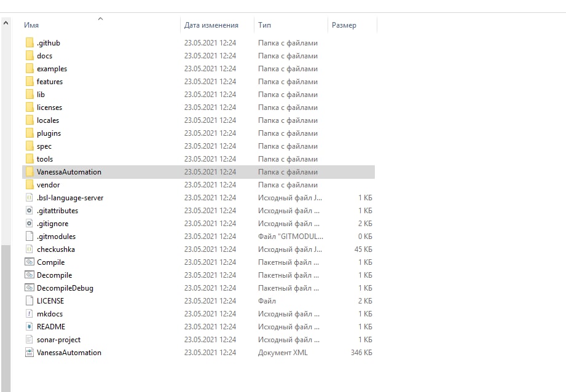The image size is (566, 392).
Task: Select the .gitignore file name
Action: click(x=52, y=224)
